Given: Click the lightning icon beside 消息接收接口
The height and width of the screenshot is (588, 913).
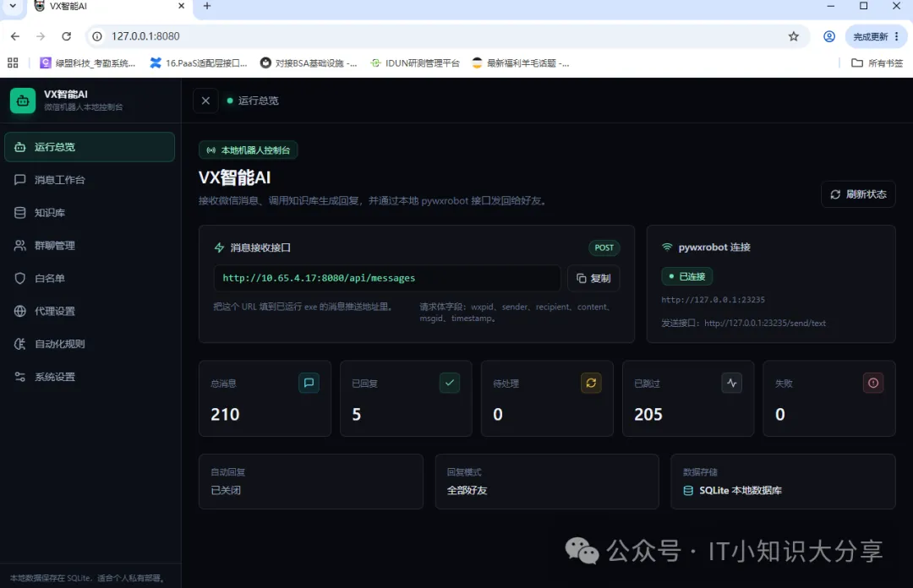Looking at the screenshot, I should click(220, 248).
